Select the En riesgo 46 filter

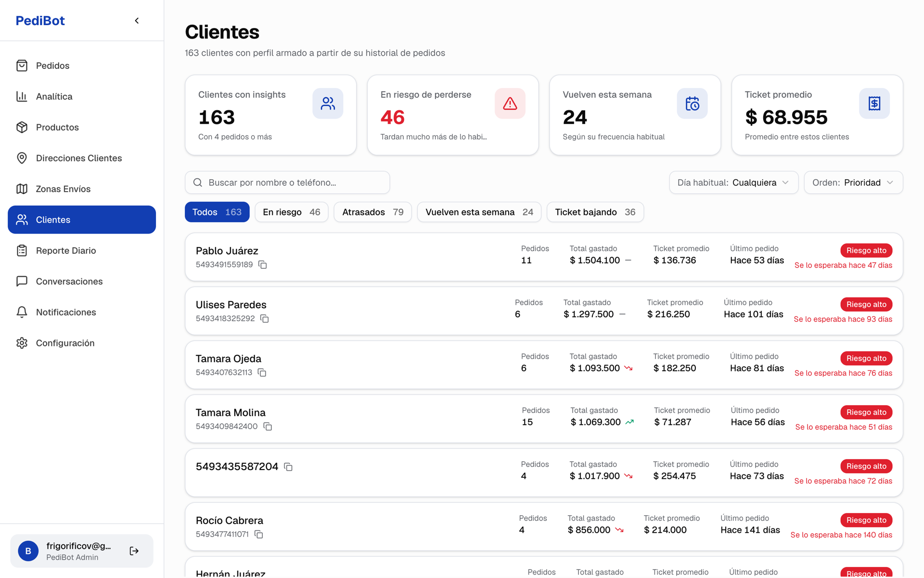tap(292, 212)
